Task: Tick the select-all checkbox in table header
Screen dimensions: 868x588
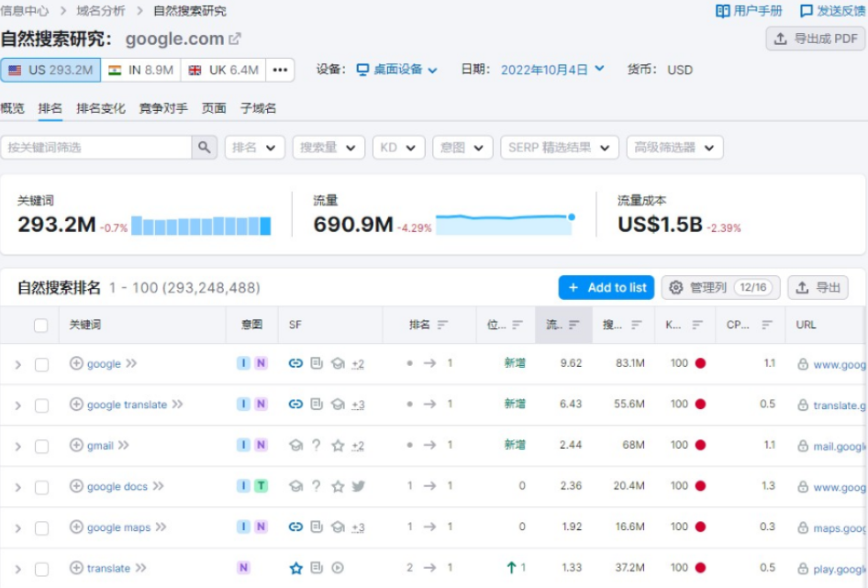Action: [x=40, y=325]
